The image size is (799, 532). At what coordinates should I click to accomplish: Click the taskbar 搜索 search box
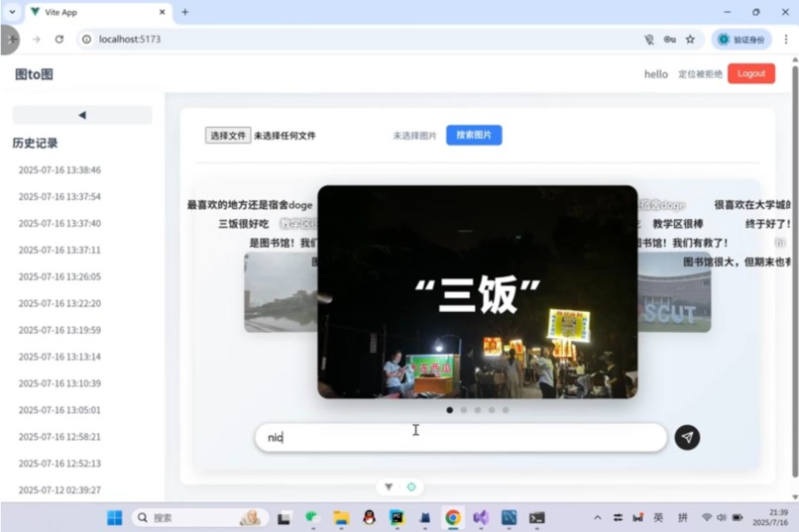(200, 518)
